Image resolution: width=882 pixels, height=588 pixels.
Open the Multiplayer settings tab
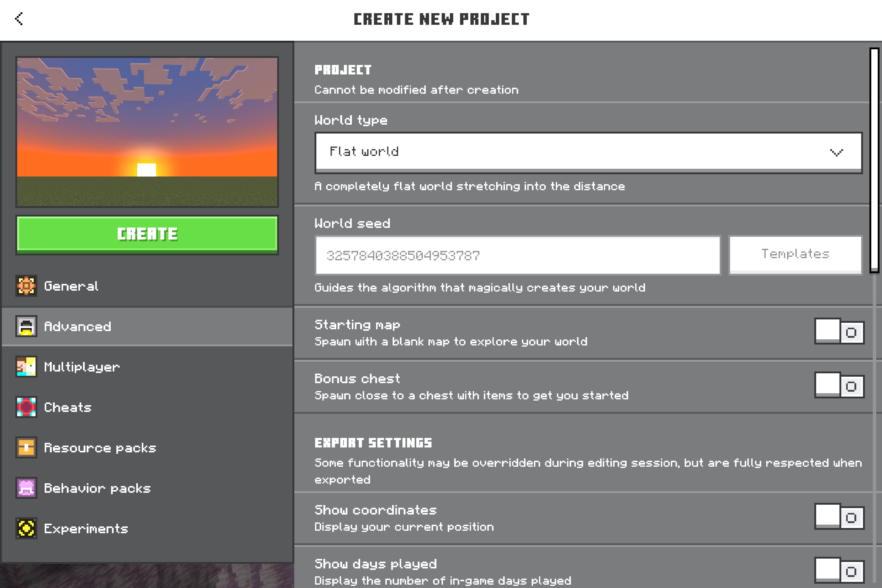[82, 367]
